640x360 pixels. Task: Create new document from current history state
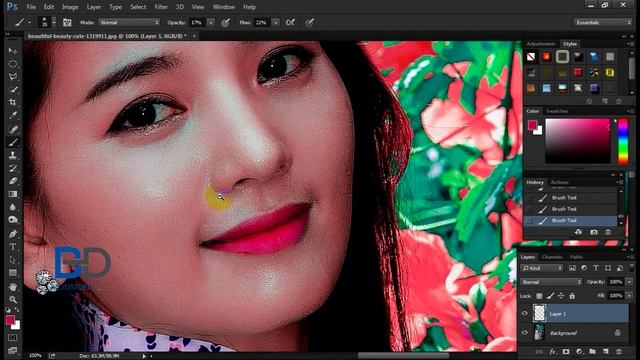578,232
